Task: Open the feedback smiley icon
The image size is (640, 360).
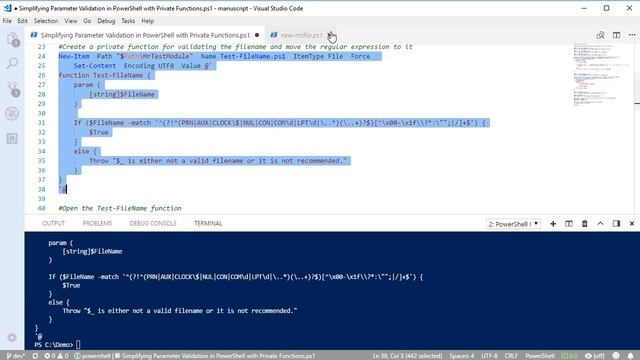Action: pos(616,356)
